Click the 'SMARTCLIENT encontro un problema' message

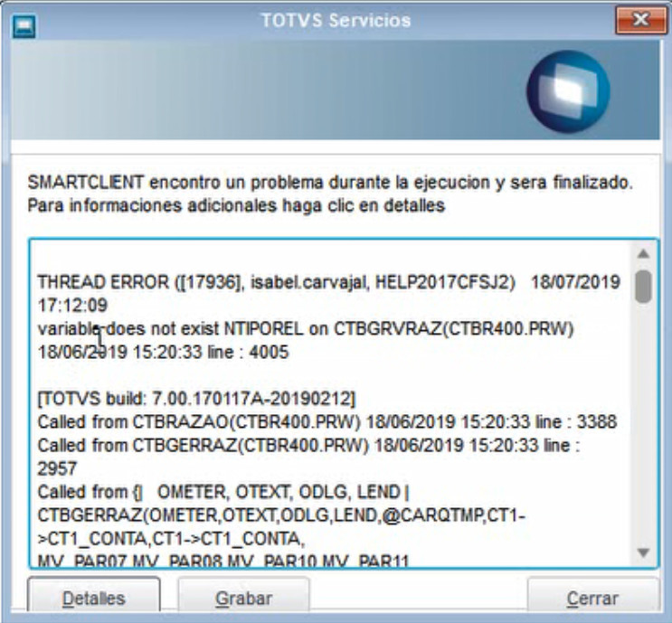coord(330,183)
